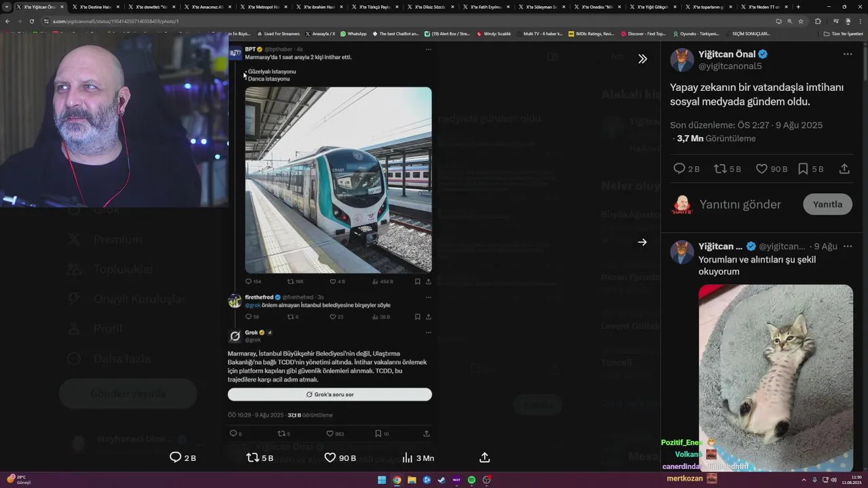Image resolution: width=868 pixels, height=488 pixels.
Task: Open 'Livad For Streamers' bookmark
Action: pyautogui.click(x=278, y=33)
